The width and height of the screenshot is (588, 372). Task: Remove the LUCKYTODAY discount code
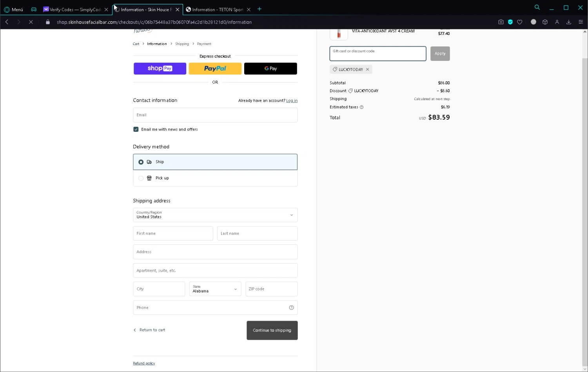(367, 69)
